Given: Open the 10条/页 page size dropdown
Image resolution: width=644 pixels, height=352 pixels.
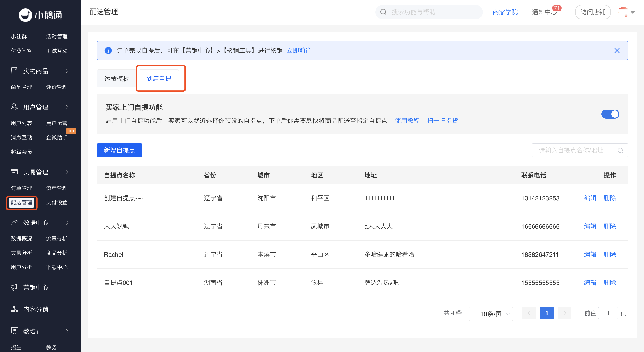Looking at the screenshot, I should pyautogui.click(x=491, y=314).
